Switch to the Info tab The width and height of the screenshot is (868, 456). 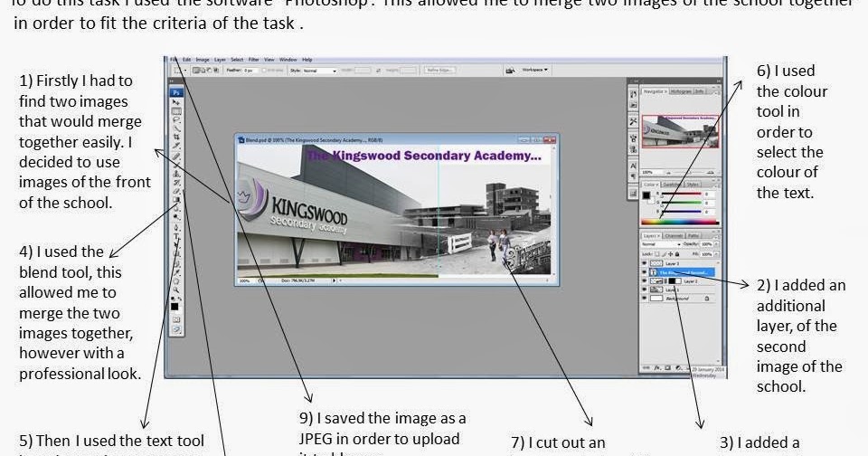700,90
